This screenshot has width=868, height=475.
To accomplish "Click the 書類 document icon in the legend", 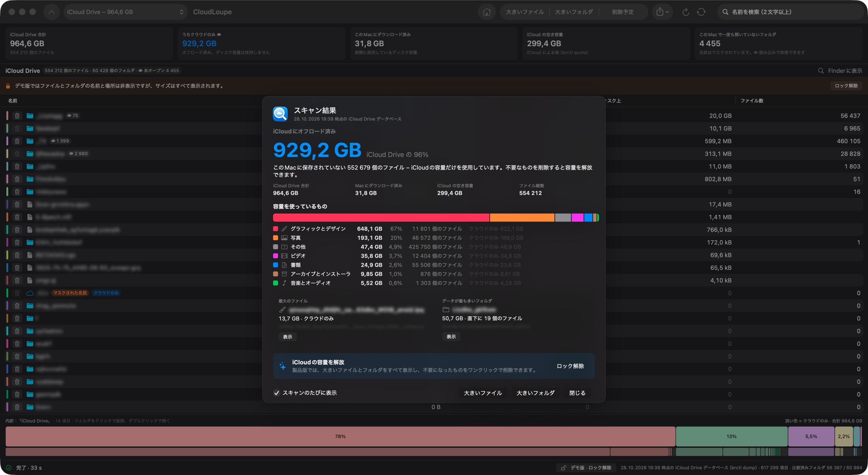I will (284, 265).
